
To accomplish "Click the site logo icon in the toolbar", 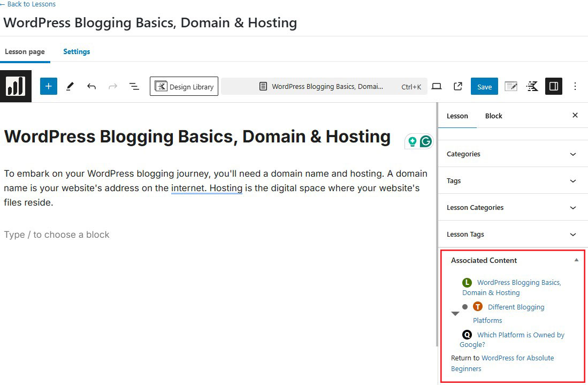I will click(x=16, y=86).
